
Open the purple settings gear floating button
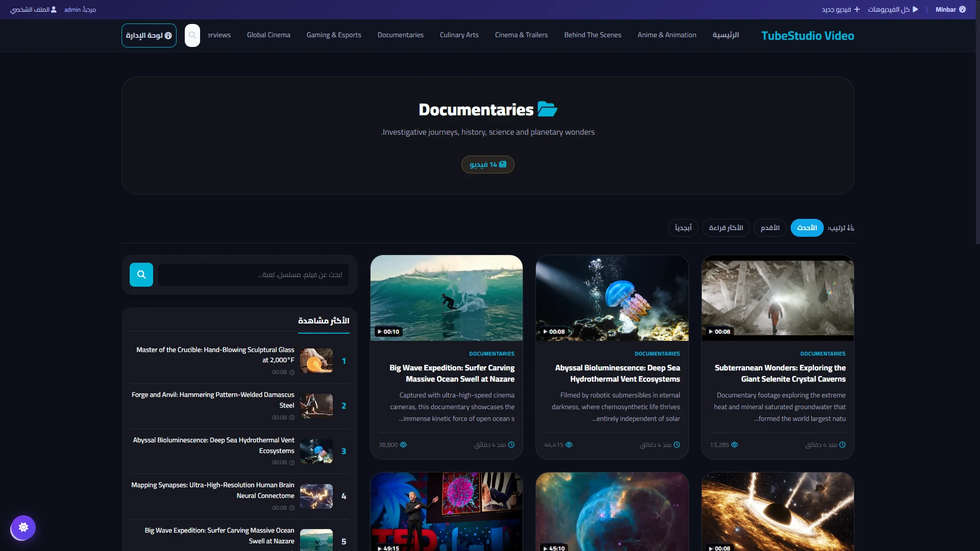[23, 527]
